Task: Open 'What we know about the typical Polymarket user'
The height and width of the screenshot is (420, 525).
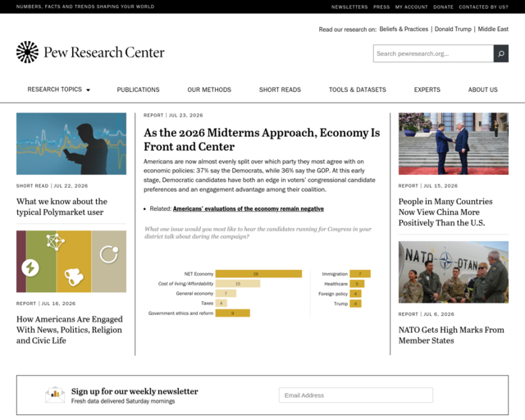Action: 62,207
